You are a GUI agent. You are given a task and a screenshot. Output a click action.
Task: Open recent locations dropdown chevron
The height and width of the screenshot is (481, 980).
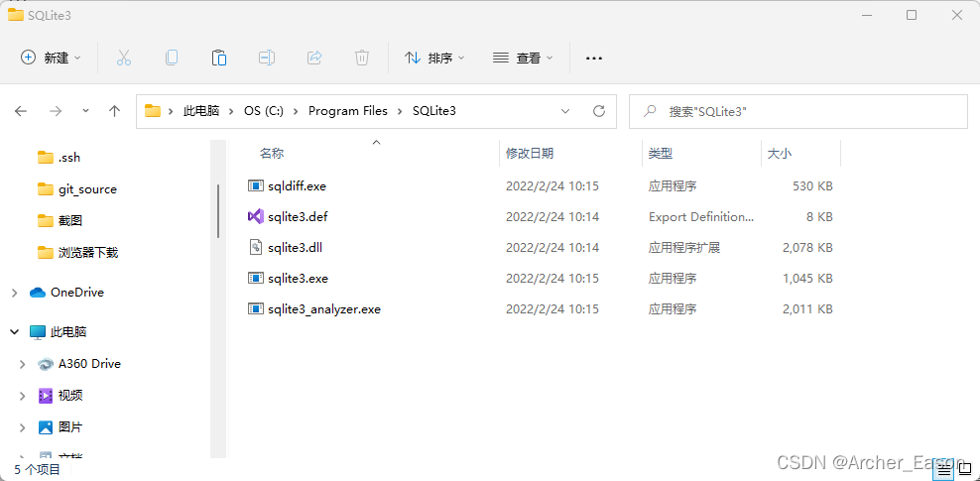click(x=85, y=111)
